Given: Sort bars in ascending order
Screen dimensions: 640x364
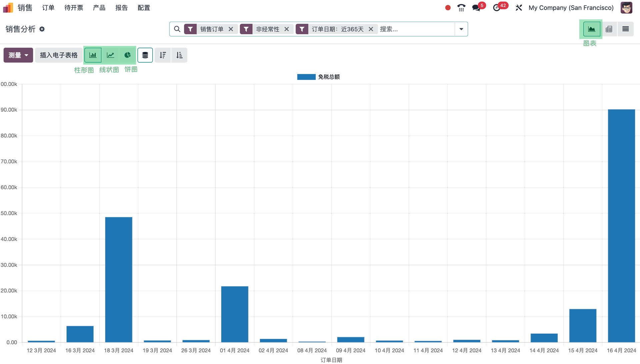Looking at the screenshot, I should pos(179,55).
